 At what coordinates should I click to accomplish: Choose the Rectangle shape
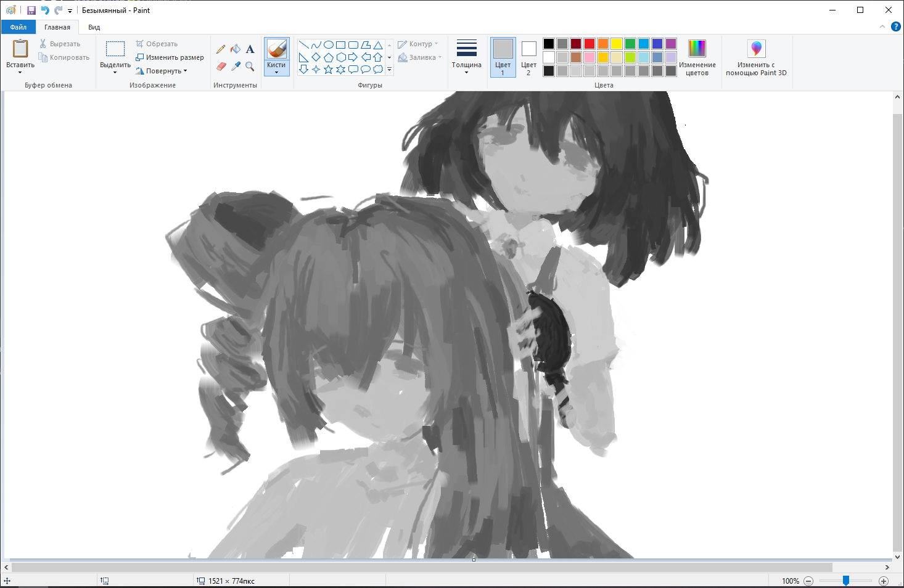point(340,45)
